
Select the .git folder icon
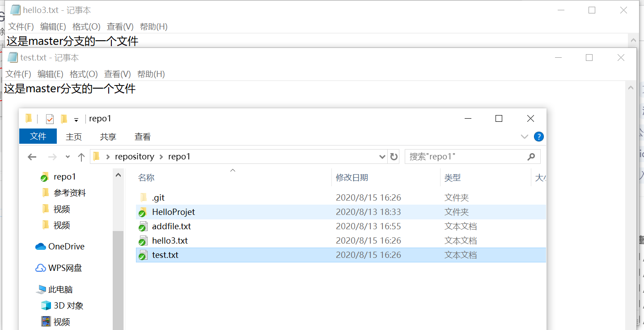(143, 197)
